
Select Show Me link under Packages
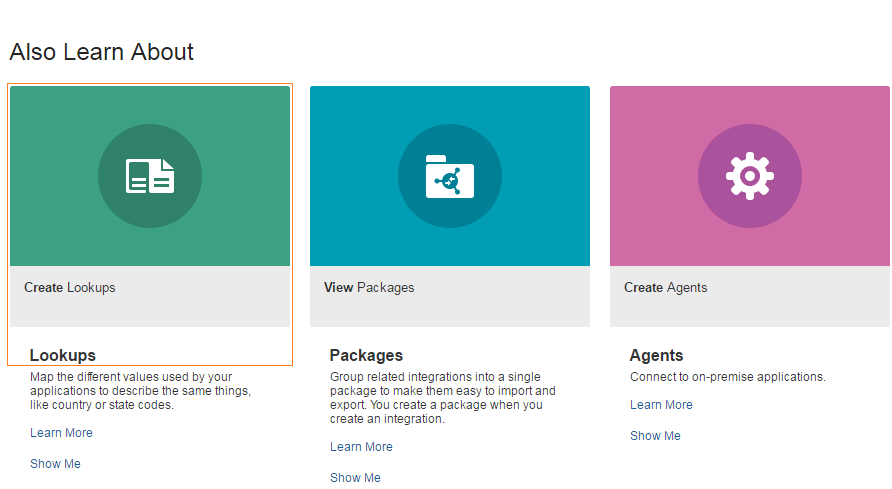pyautogui.click(x=355, y=478)
